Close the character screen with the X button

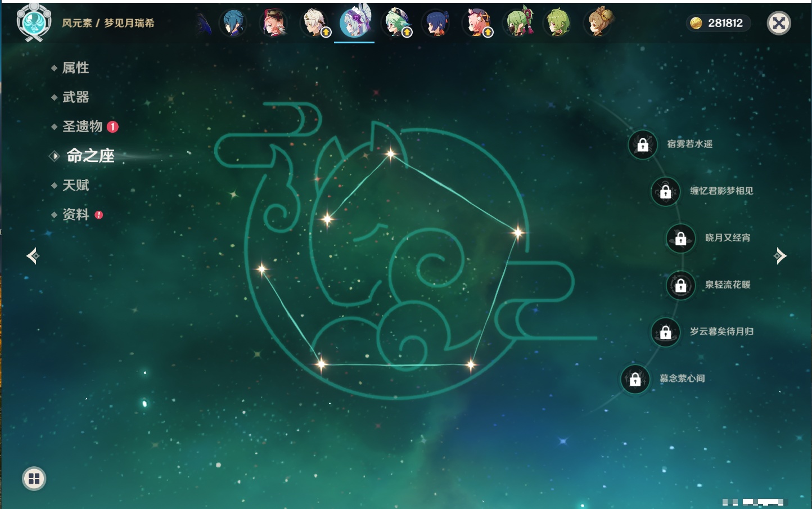[779, 23]
